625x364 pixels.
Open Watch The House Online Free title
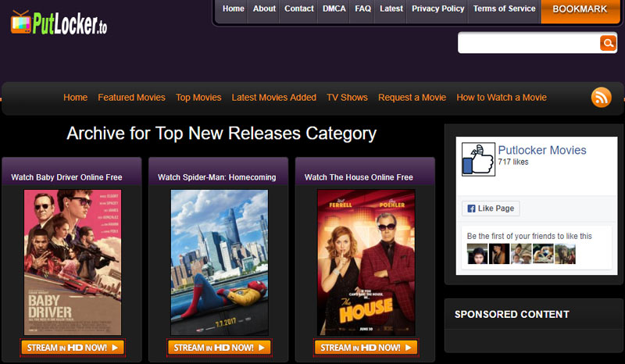tap(359, 177)
